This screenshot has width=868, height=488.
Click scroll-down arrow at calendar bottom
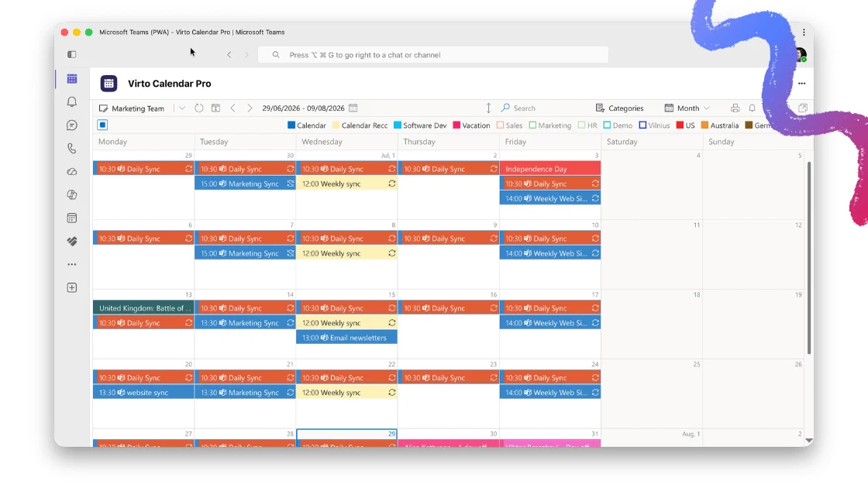click(x=809, y=441)
